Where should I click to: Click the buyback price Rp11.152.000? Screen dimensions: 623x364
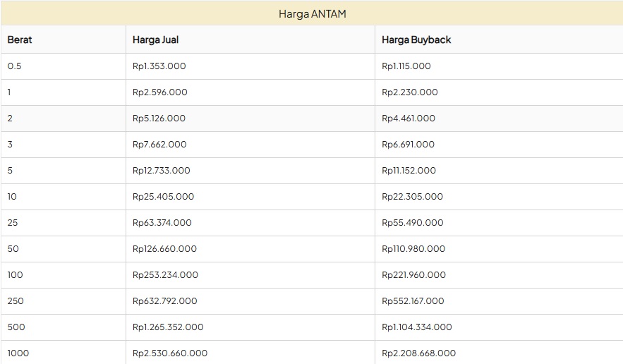pos(409,171)
